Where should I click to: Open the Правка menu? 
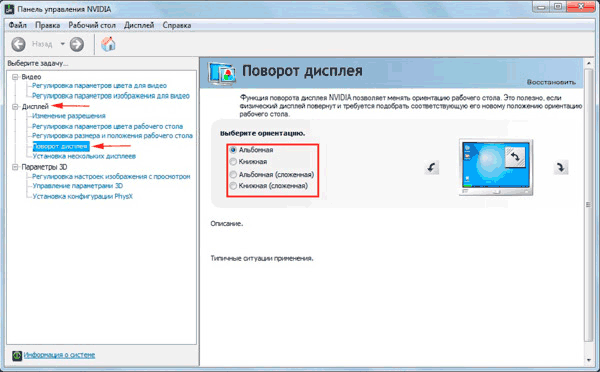(x=47, y=25)
